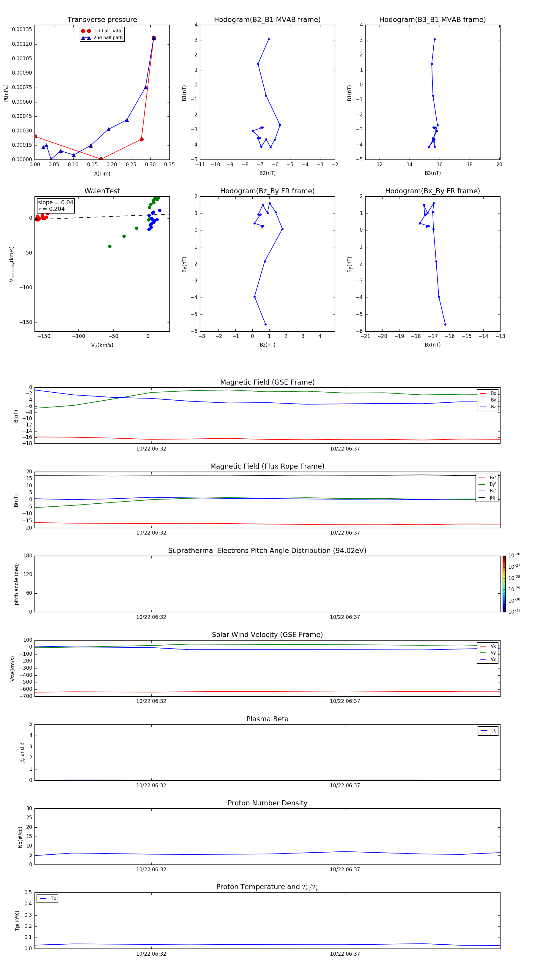Click "10/22 06:32" tick under GSE Frame plot
Image resolution: width=535 pixels, height=980 pixels.
pos(151,449)
